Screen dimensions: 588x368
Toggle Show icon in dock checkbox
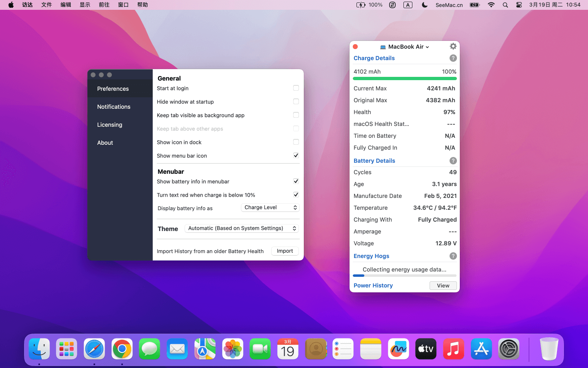(296, 142)
